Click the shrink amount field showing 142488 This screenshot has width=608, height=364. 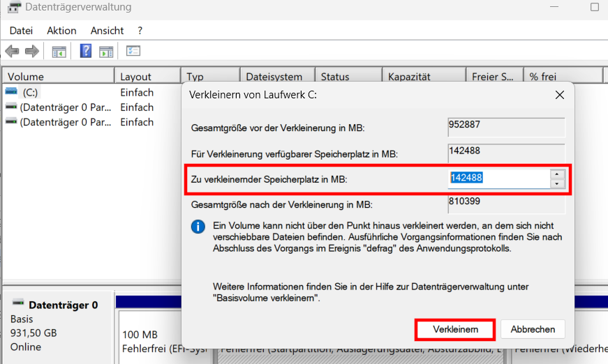coord(498,179)
